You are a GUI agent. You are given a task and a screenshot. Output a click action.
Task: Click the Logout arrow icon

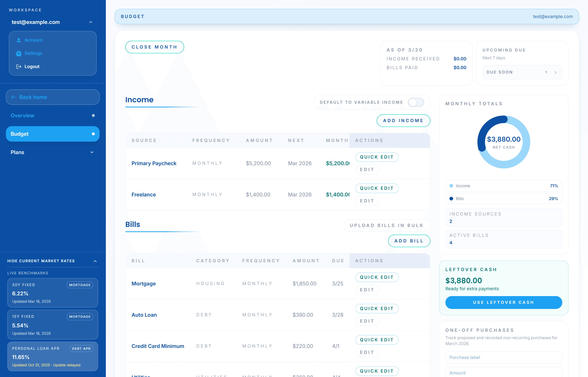point(19,67)
